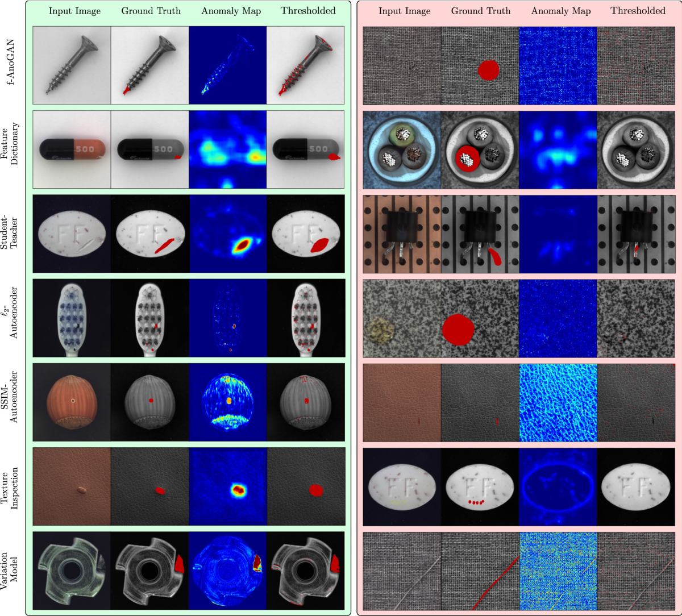This screenshot has width=682, height=616.
Task: Click the metal nut input image
Action: click(x=72, y=570)
